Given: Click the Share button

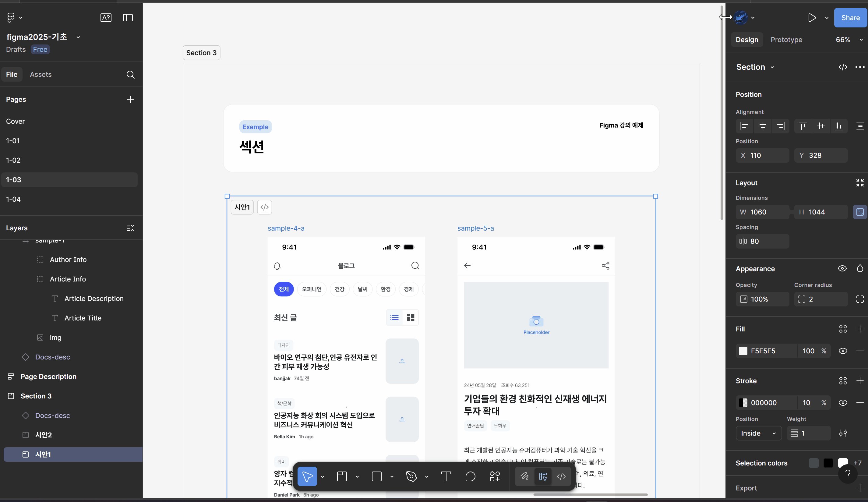Looking at the screenshot, I should [850, 18].
